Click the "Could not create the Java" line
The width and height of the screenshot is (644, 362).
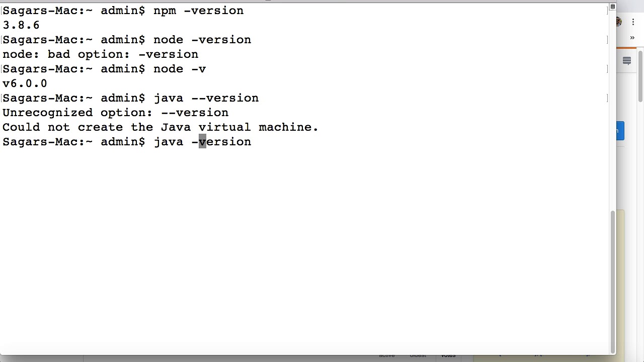160,127
